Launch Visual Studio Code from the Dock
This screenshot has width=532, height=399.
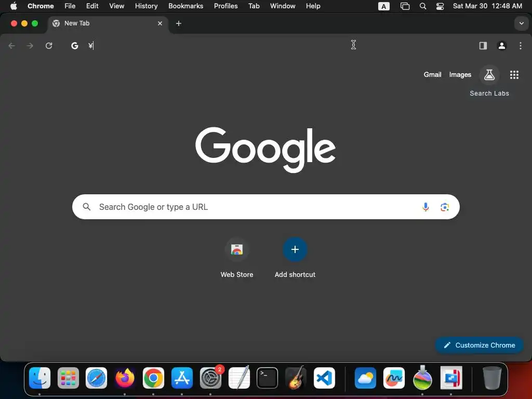324,378
